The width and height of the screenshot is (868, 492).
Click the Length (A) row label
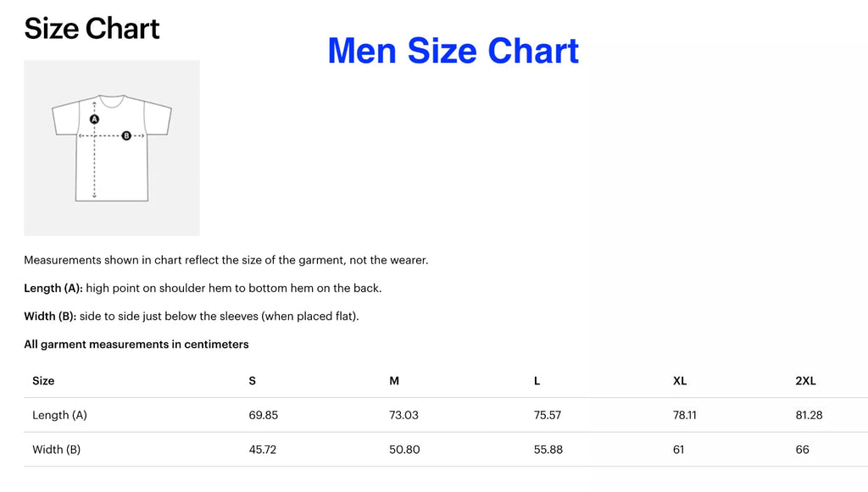coord(60,415)
